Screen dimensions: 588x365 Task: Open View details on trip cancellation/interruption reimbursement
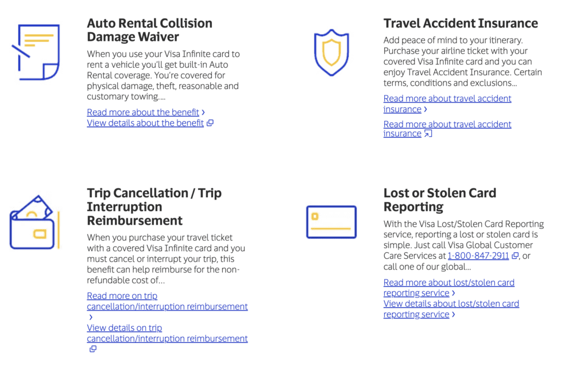pyautogui.click(x=167, y=333)
